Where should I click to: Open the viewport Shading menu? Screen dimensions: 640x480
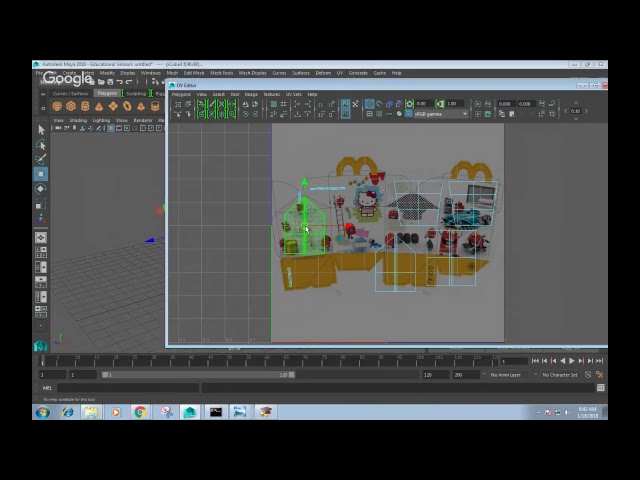(x=78, y=120)
